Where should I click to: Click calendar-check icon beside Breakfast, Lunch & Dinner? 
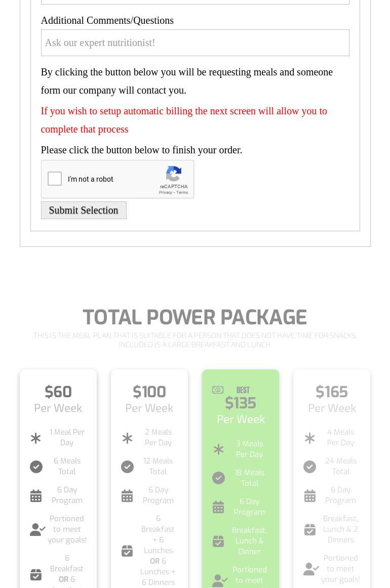click(218, 541)
